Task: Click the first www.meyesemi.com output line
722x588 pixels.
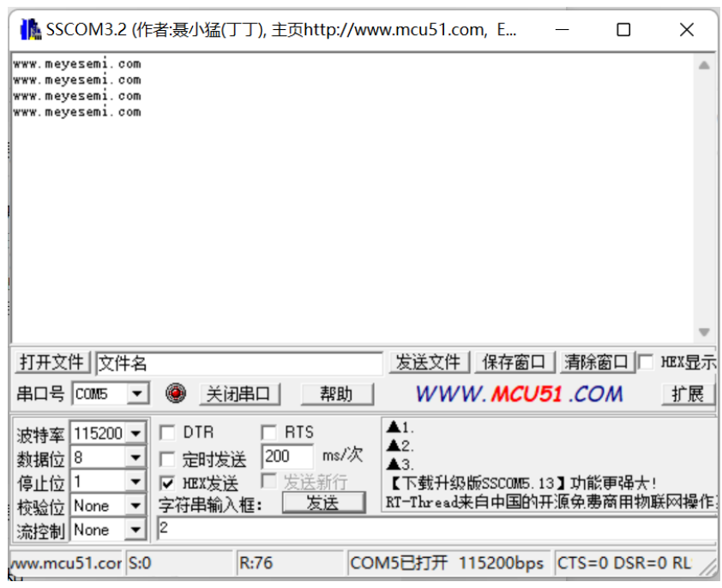Action: [x=77, y=63]
